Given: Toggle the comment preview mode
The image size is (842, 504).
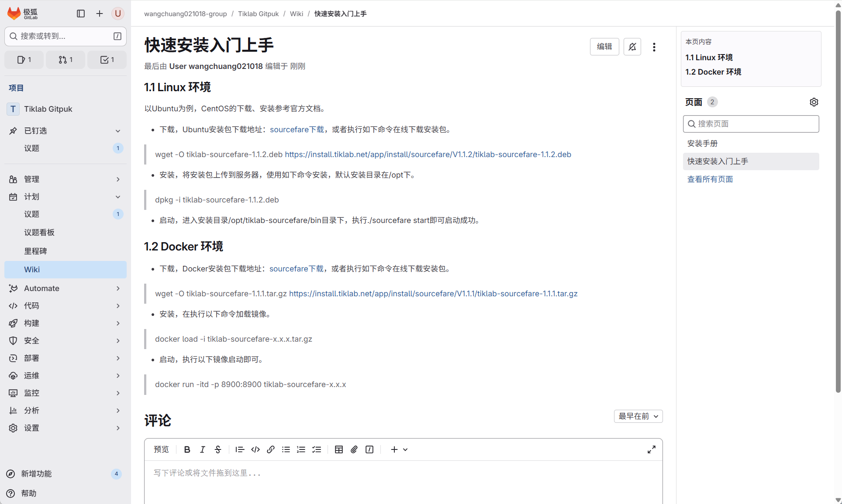Looking at the screenshot, I should (161, 449).
